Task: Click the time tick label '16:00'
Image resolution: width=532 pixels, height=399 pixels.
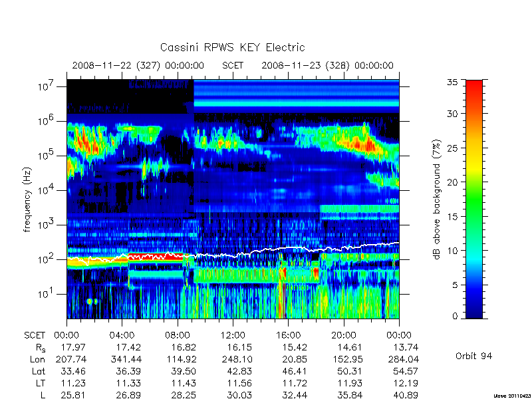Action: 288,335
